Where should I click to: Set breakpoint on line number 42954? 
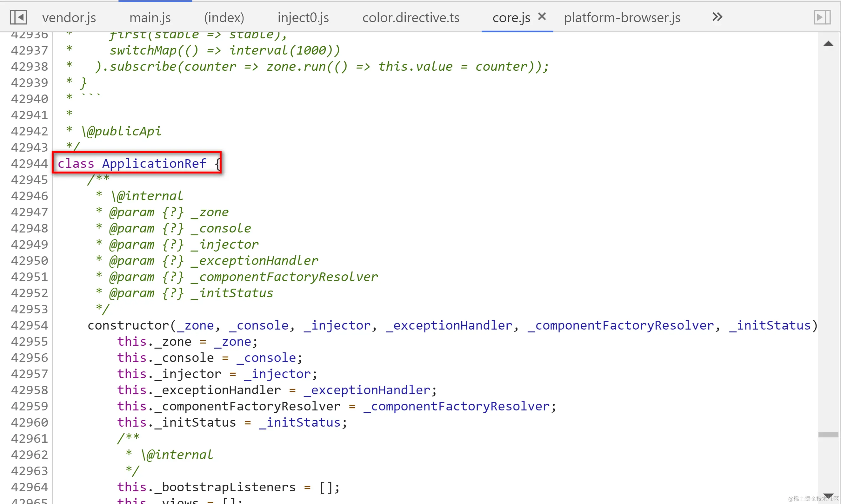point(30,325)
